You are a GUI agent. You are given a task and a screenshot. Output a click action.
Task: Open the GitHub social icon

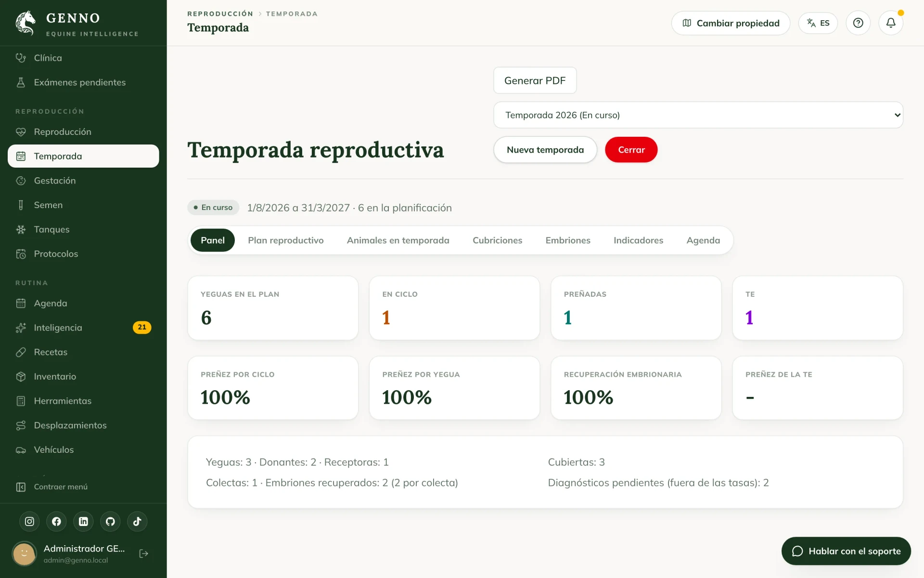[x=110, y=522]
